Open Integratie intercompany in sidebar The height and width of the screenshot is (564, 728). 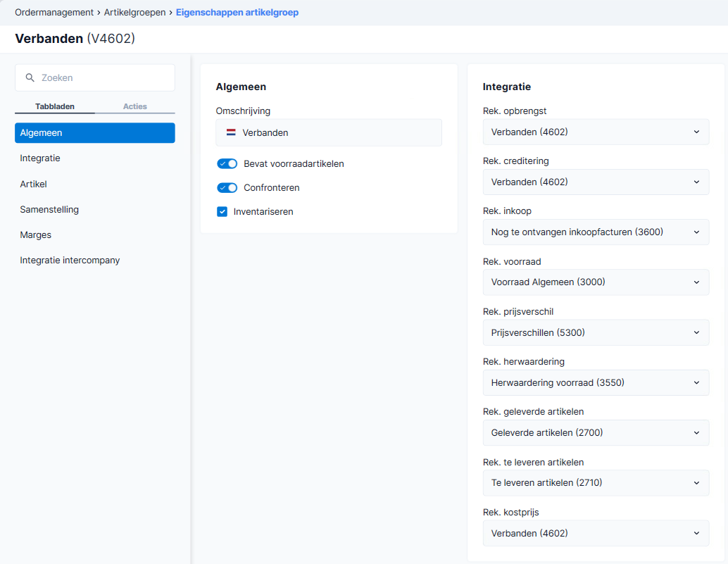(70, 261)
